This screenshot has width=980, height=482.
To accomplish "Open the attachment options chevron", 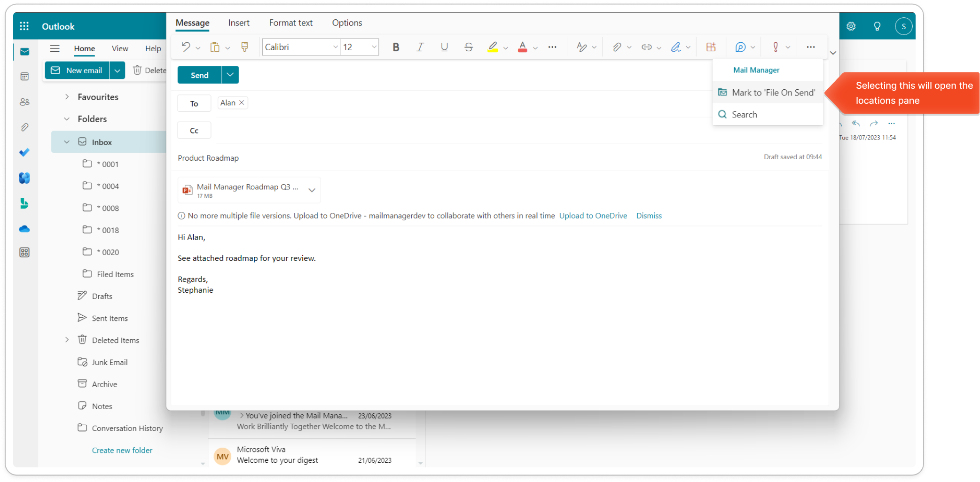I will (312, 190).
